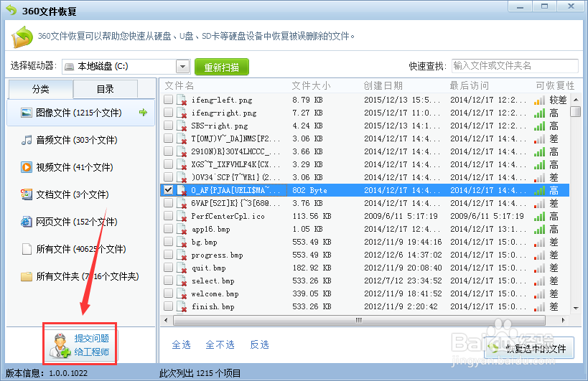Switch to the 目录 tab
This screenshot has width=588, height=381.
point(106,89)
